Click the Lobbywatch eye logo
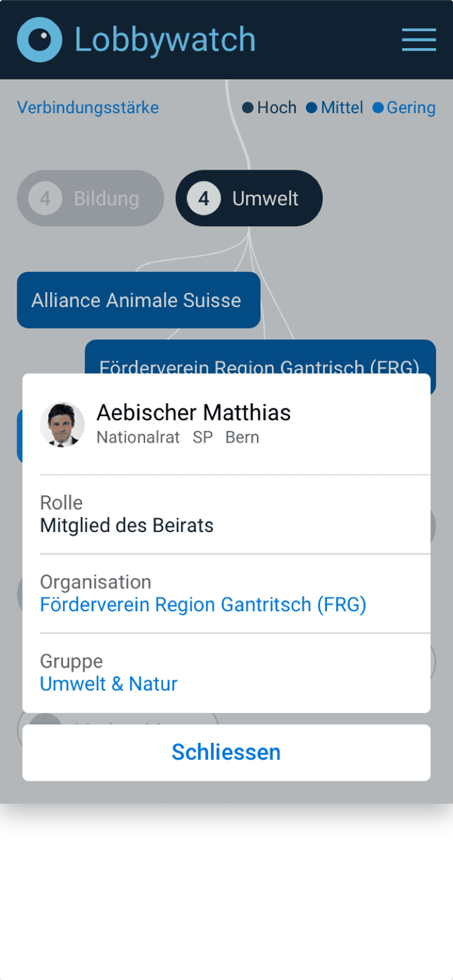453x980 pixels. tap(39, 40)
